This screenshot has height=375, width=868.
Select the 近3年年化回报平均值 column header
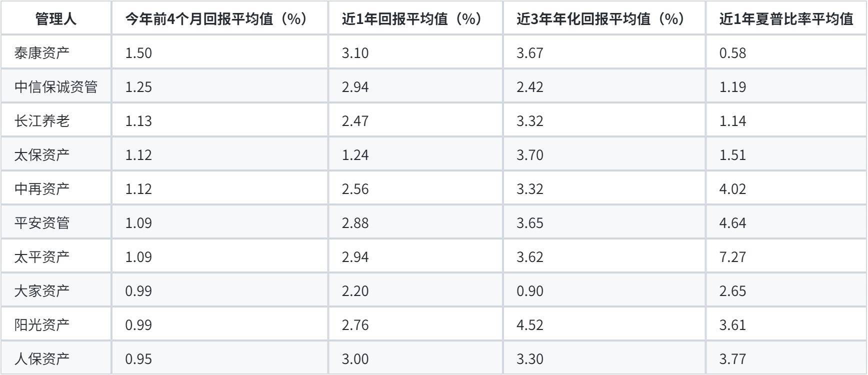tap(604, 18)
